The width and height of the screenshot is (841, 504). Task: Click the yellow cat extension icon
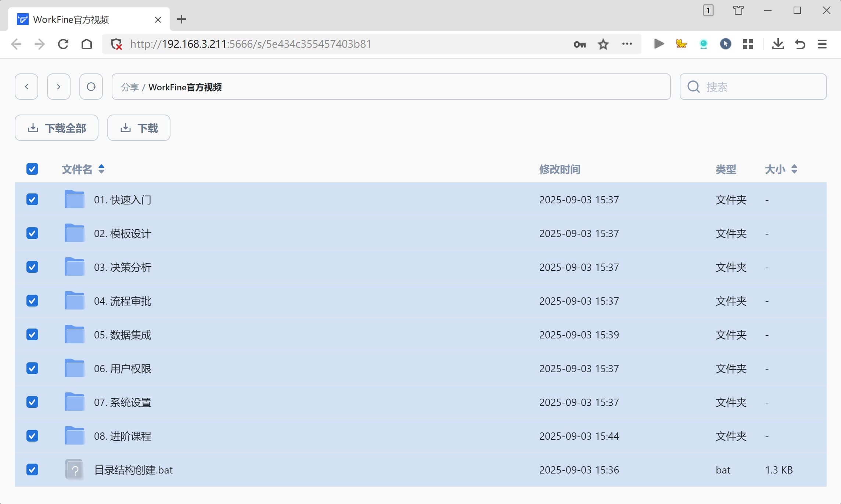[681, 44]
